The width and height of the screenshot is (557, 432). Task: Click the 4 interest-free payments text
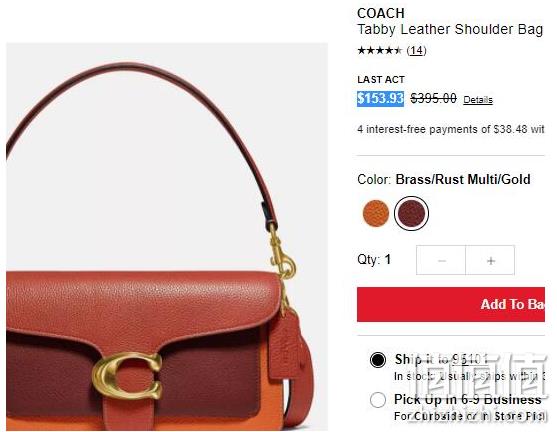[450, 129]
